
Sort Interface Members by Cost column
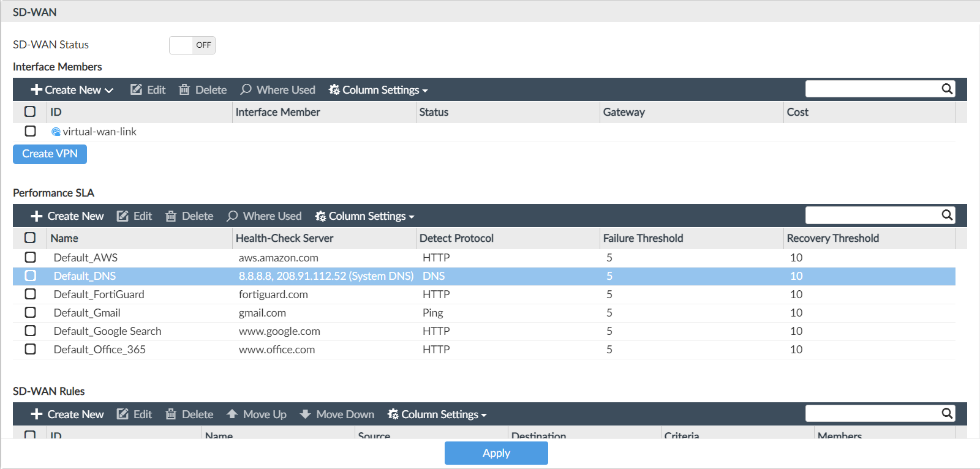797,112
